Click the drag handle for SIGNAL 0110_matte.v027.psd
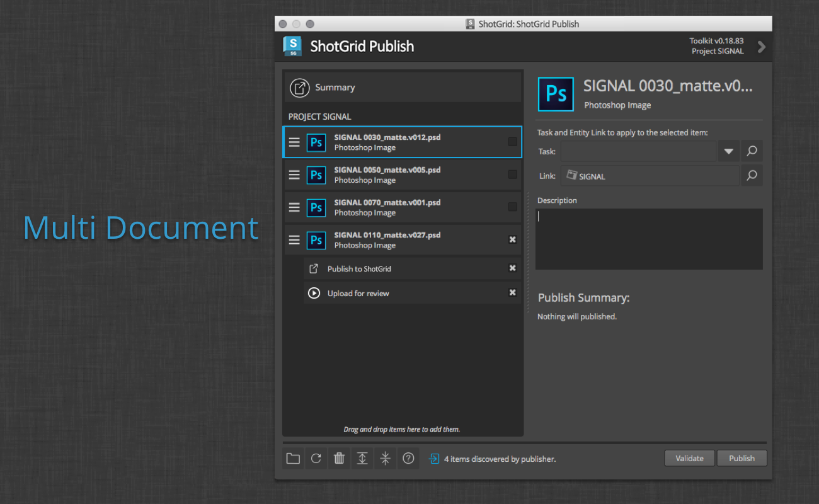 pos(294,240)
